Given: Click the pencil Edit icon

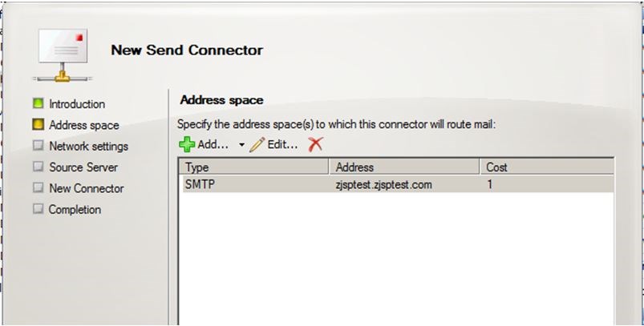Looking at the screenshot, I should click(x=257, y=145).
